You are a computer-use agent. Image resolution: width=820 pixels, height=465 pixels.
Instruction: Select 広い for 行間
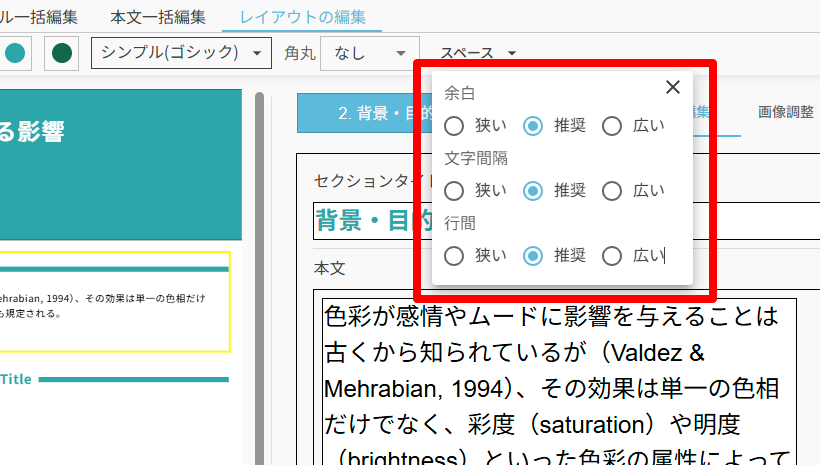click(613, 256)
